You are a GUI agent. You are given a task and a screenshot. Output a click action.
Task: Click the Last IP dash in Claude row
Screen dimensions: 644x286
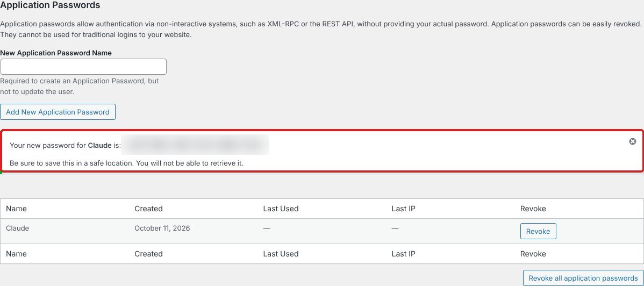395,228
